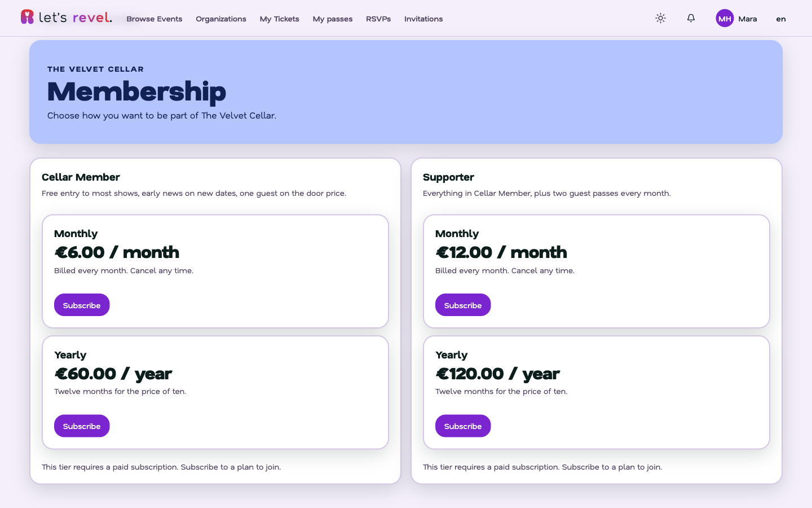Open the RSVPs page
The width and height of the screenshot is (812, 508).
click(x=378, y=19)
